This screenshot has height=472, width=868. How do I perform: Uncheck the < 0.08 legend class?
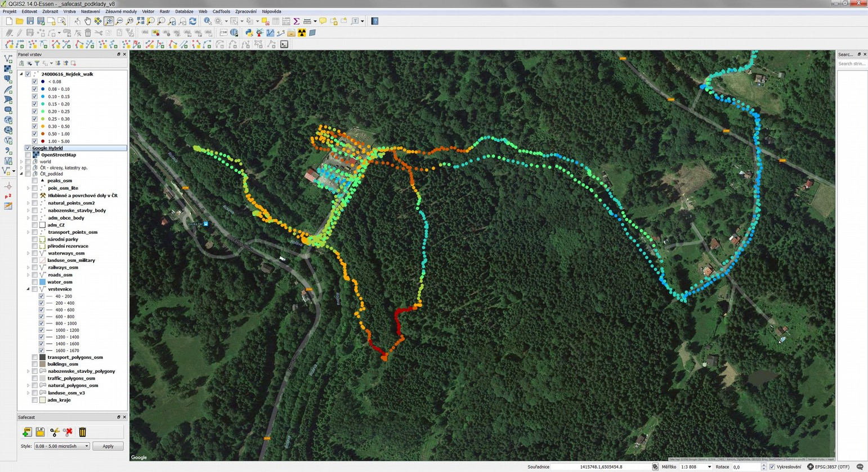tap(35, 82)
